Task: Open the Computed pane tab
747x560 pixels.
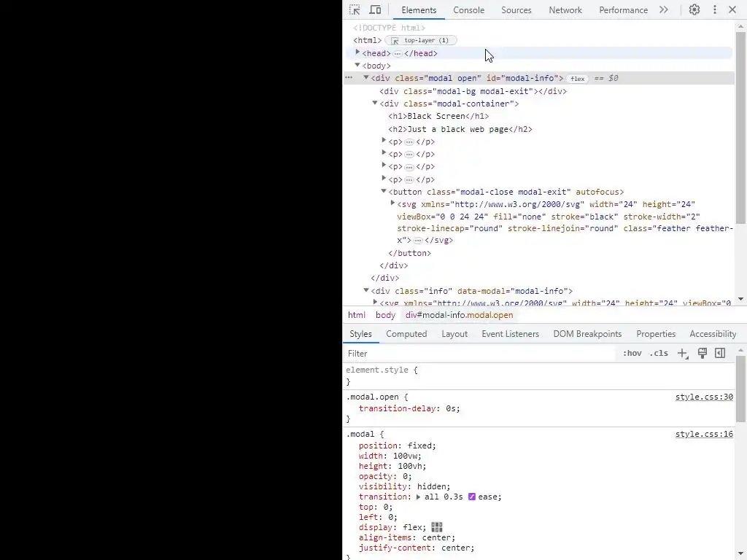Action: point(406,334)
